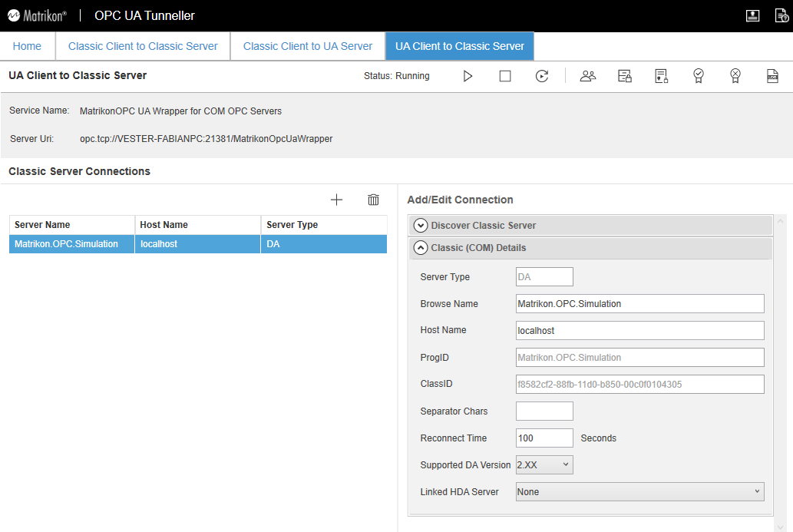793x532 pixels.
Task: Open rejected certificates ribbon icon
Action: point(735,76)
